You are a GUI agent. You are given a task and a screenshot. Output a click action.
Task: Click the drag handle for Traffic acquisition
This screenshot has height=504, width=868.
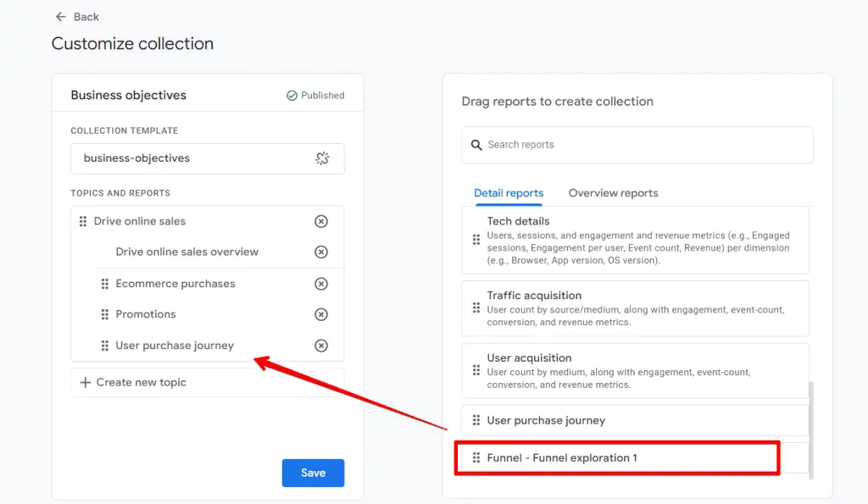click(476, 308)
